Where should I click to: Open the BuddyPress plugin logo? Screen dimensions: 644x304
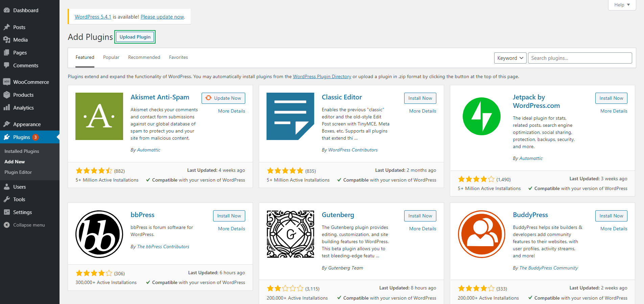click(x=482, y=234)
